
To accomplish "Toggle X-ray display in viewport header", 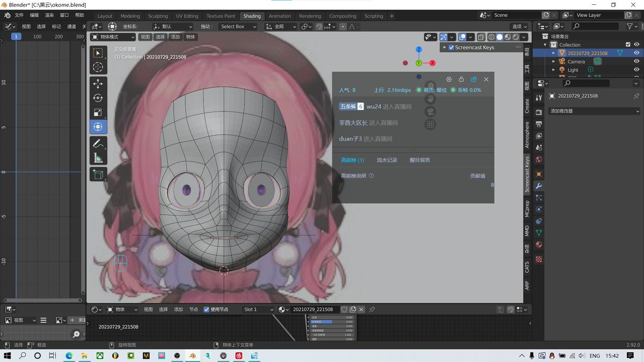I will click(481, 37).
